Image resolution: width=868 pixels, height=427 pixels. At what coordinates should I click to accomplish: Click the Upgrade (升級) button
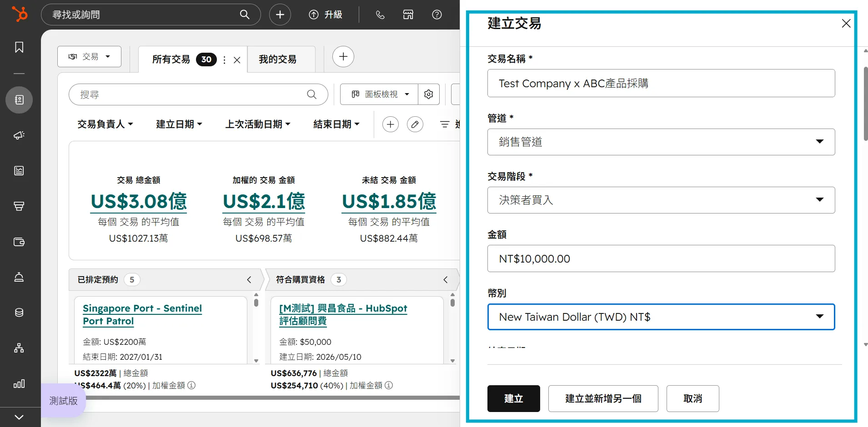coord(326,15)
